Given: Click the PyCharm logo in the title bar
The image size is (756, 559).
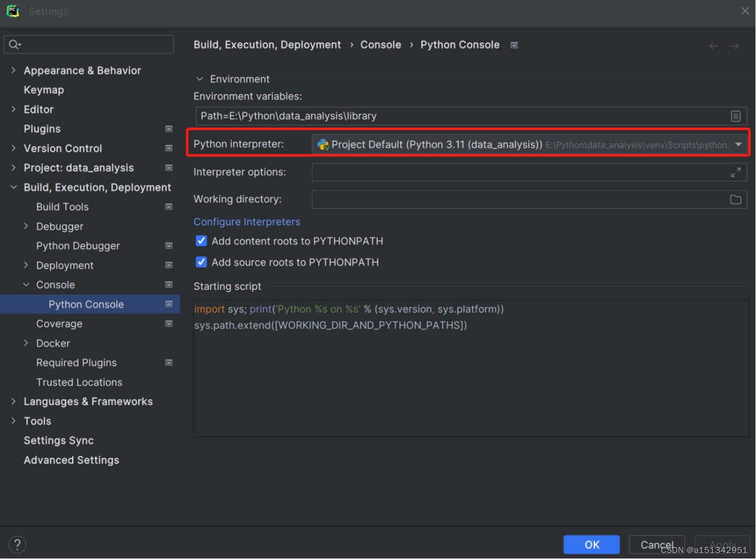Looking at the screenshot, I should pos(13,10).
